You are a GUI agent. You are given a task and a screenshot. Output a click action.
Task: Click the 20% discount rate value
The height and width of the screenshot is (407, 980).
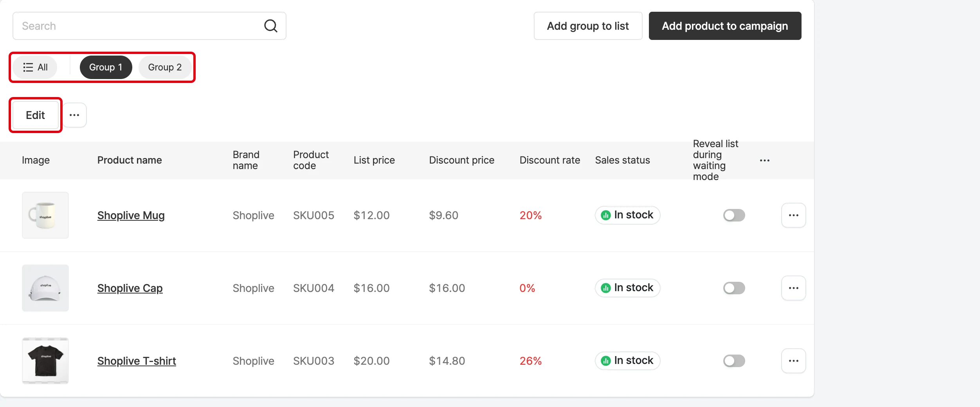point(530,215)
